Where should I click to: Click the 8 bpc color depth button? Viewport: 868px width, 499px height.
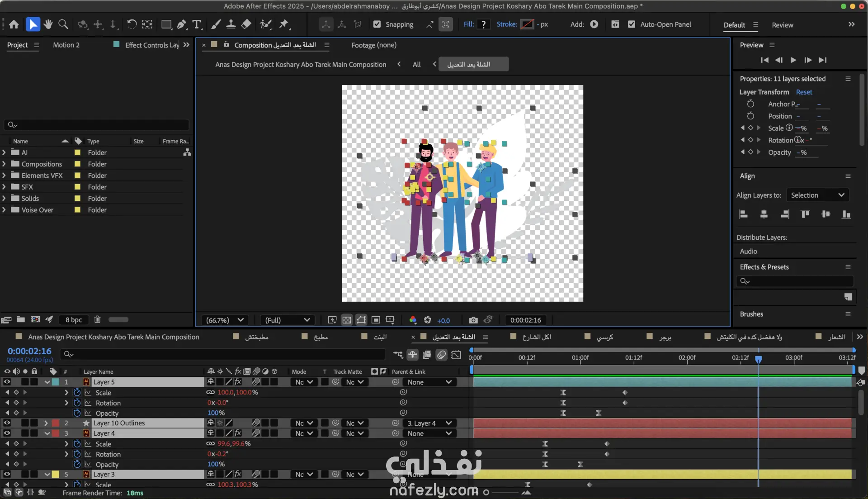[x=73, y=320]
